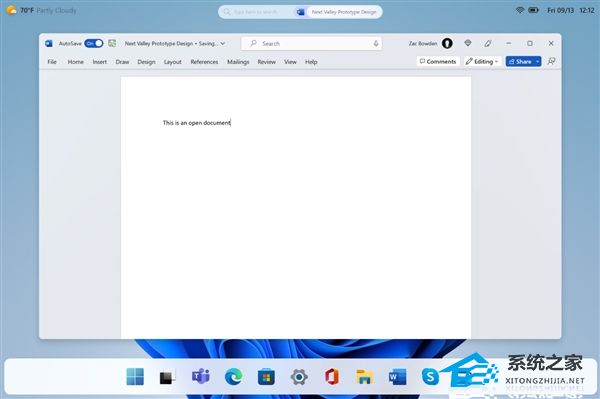This screenshot has height=399, width=600.
Task: Click the Share button
Action: pos(520,61)
